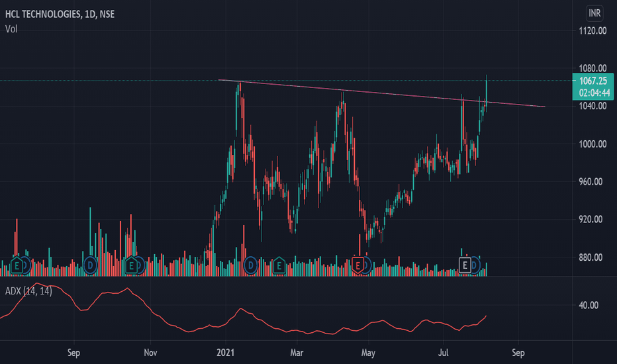Open the grey E earnings marker near Jul

(465, 265)
